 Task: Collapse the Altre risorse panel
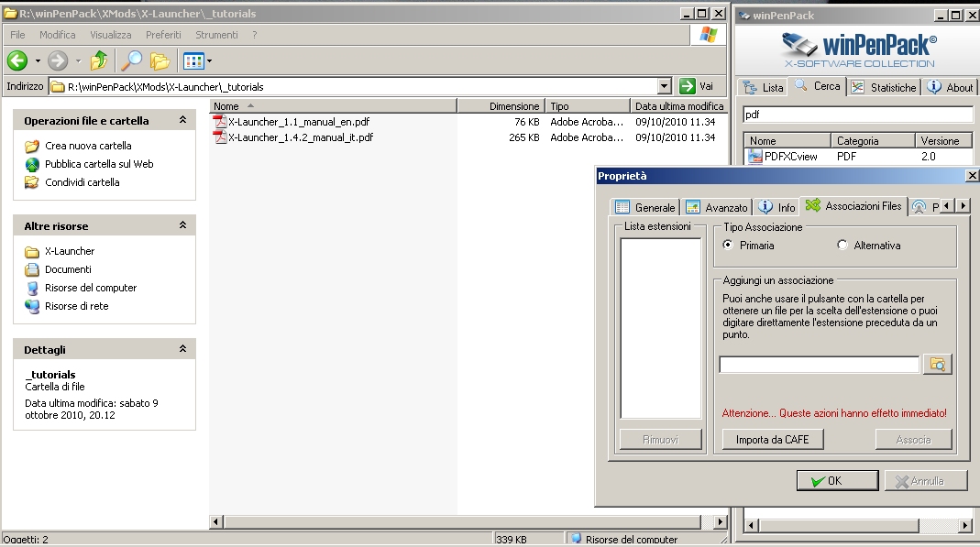tap(182, 224)
